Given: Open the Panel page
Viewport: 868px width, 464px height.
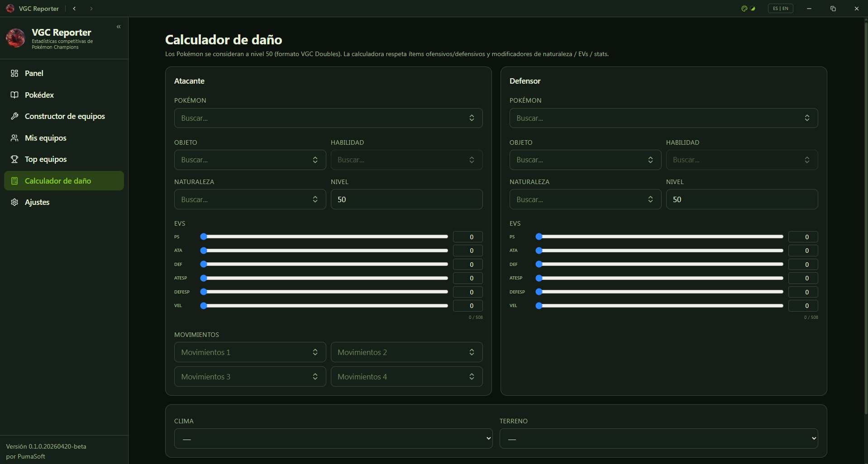Looking at the screenshot, I should 64,73.
